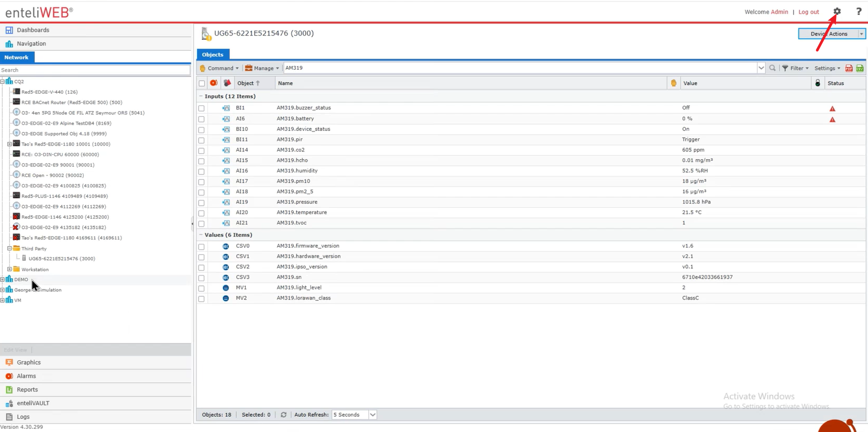Click the AM319 object search field

(520, 68)
